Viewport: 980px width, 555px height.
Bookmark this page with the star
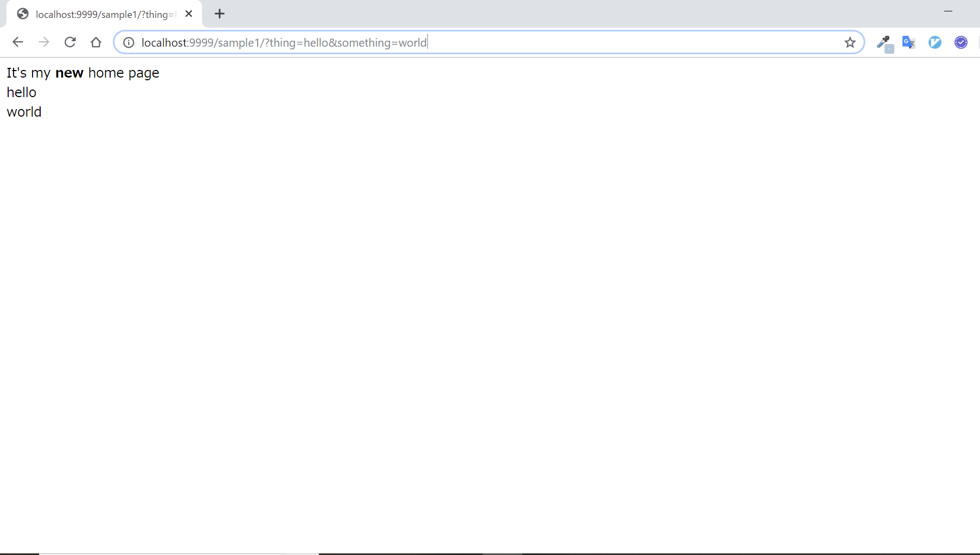pyautogui.click(x=850, y=42)
